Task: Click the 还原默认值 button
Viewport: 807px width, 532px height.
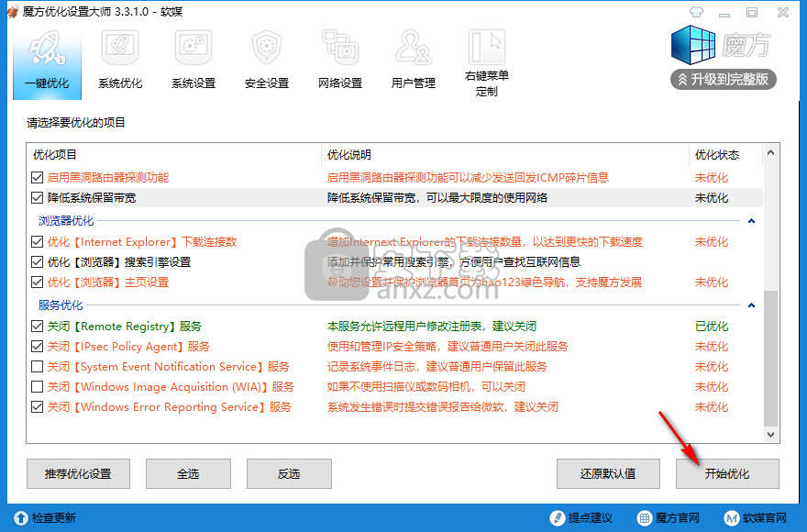Action: point(608,474)
